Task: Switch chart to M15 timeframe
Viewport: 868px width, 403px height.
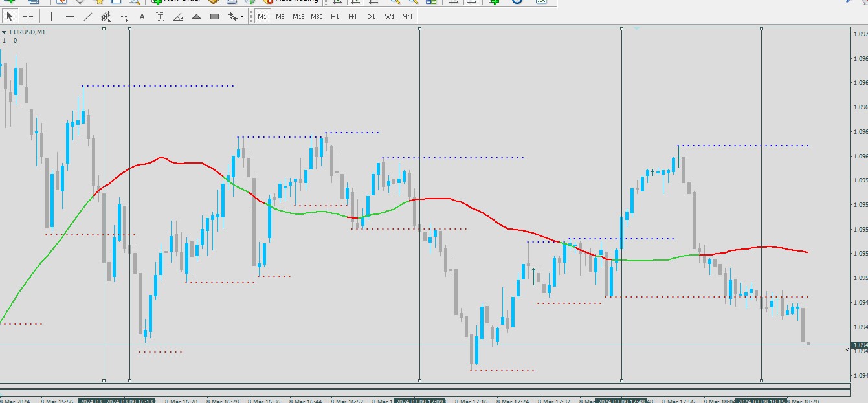Action: tap(298, 16)
